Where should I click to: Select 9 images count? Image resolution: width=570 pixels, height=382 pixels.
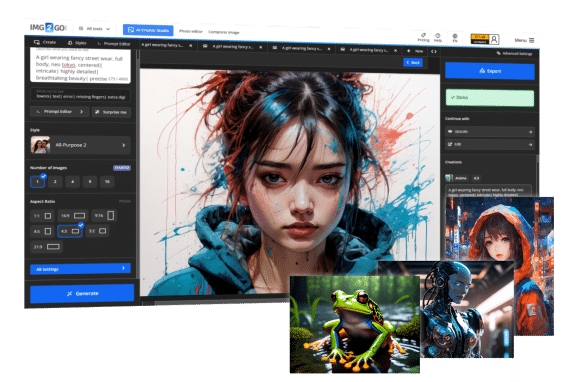[90, 181]
